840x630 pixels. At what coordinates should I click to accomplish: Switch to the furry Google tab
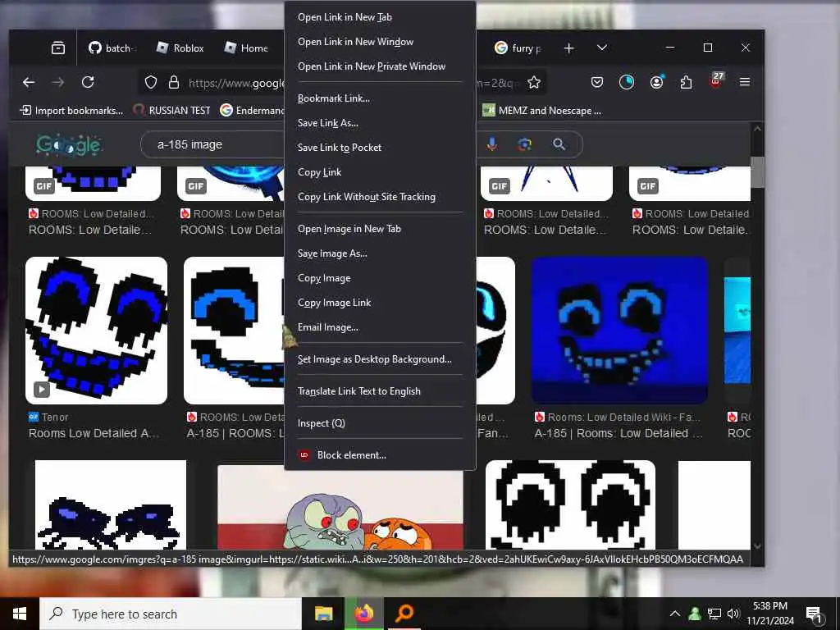(518, 48)
